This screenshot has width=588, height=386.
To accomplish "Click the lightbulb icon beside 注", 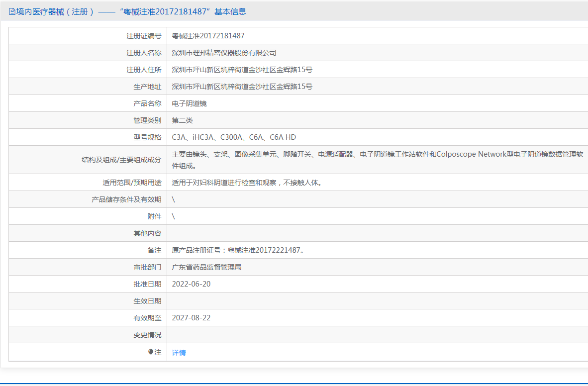I will click(x=151, y=352).
